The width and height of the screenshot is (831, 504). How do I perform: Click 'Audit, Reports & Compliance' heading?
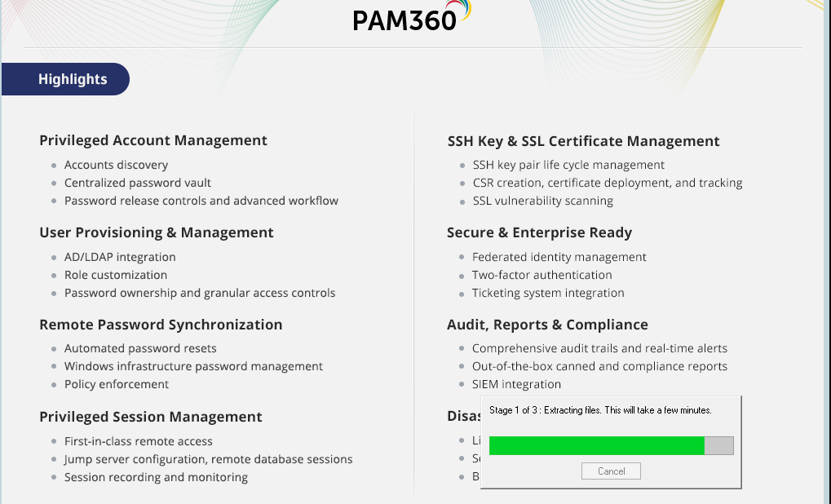tap(547, 325)
